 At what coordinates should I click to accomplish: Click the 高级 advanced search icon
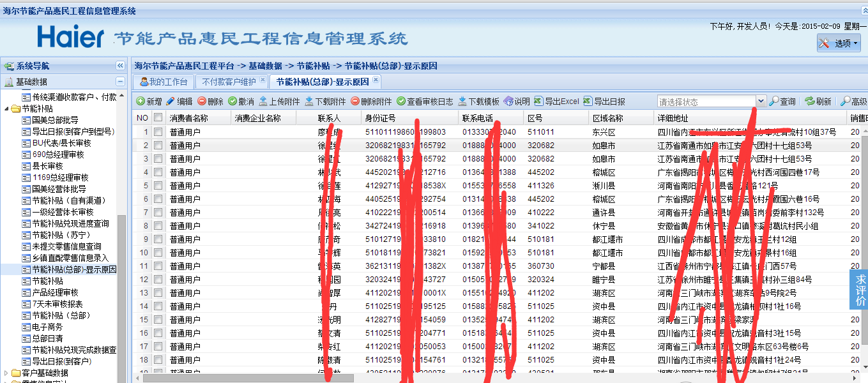[x=845, y=101]
